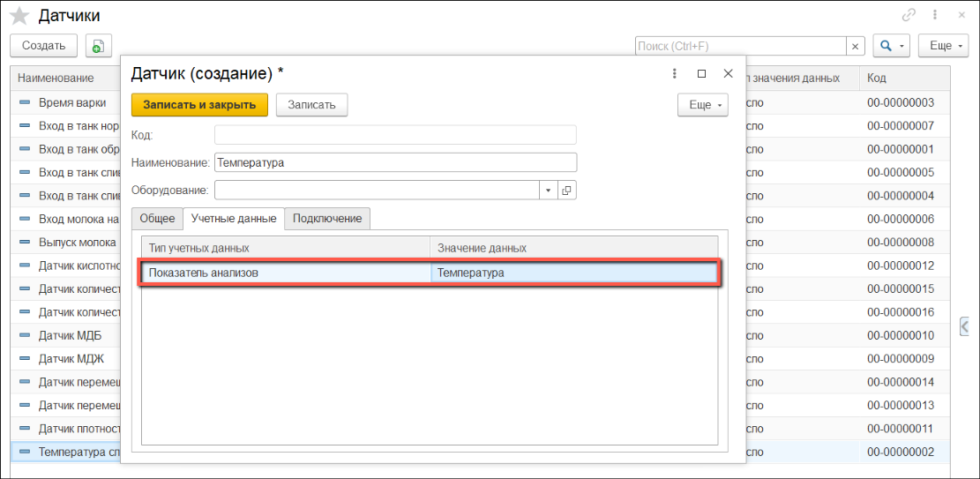Click the Записать button
Image resolution: width=980 pixels, height=479 pixels.
pos(311,105)
